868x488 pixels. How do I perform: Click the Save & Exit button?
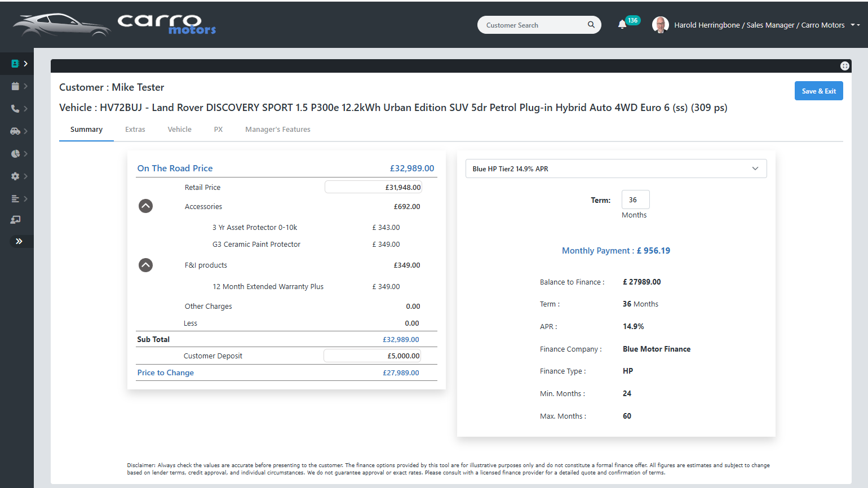818,91
